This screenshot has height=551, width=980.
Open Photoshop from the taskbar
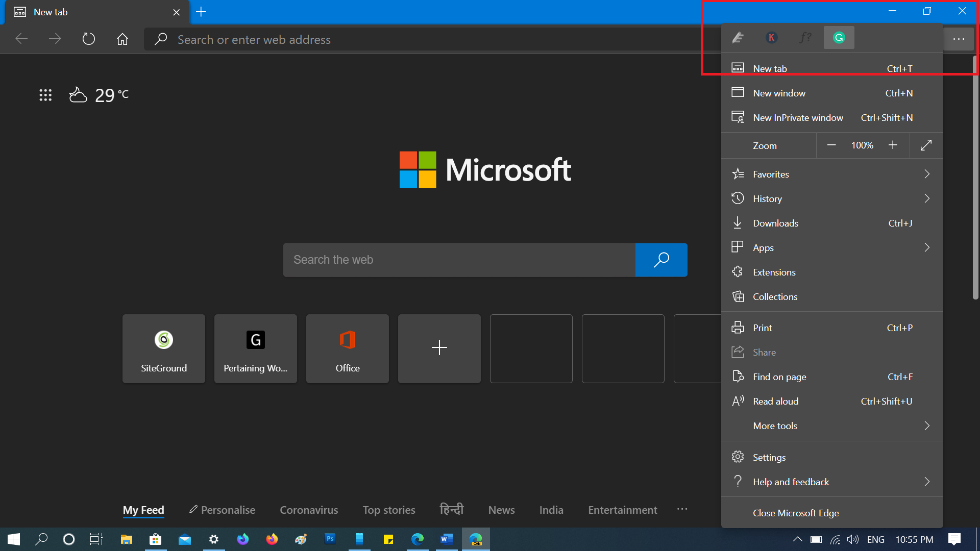330,539
